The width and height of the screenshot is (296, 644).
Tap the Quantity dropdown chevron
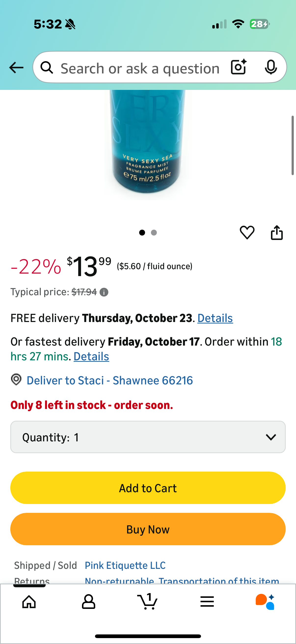271,437
